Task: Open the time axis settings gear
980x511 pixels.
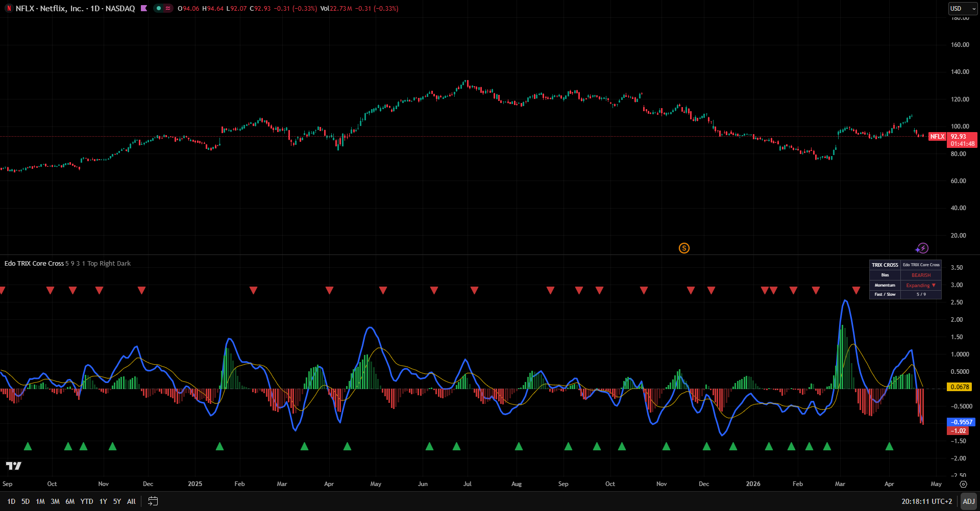Action: [963, 484]
